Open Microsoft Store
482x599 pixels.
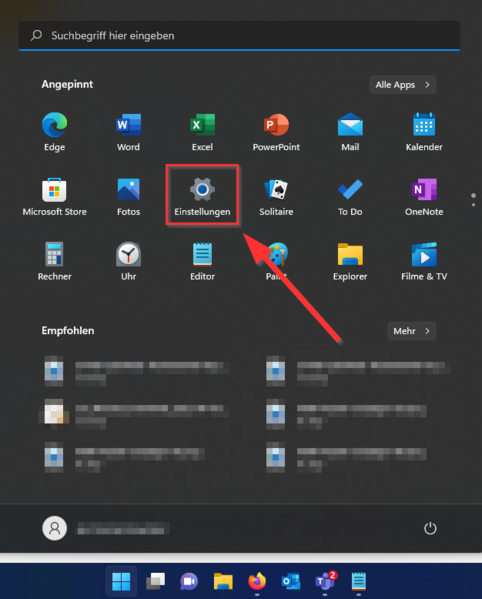[54, 196]
